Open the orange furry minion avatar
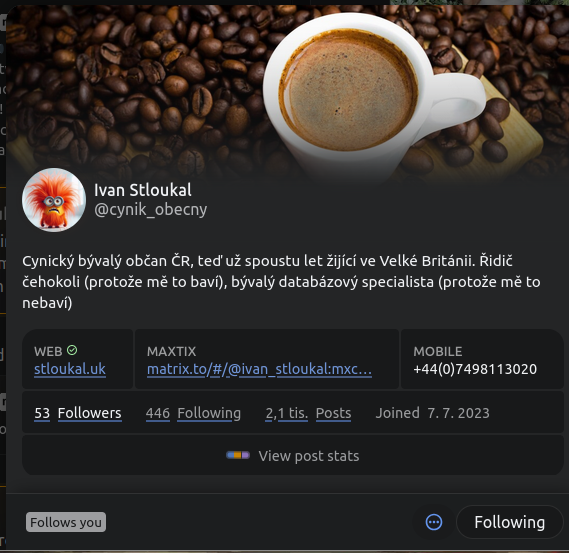The width and height of the screenshot is (569, 553). click(x=54, y=200)
